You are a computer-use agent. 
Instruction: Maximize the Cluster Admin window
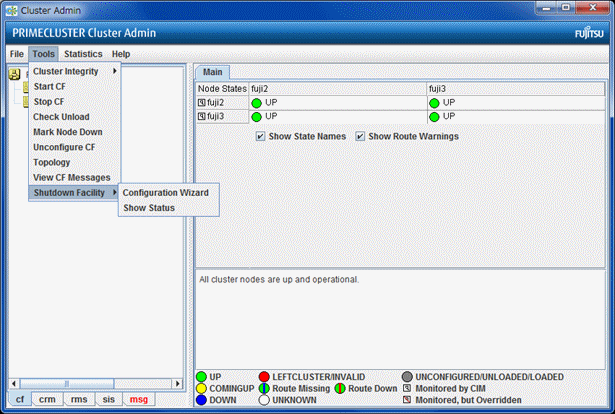566,8
